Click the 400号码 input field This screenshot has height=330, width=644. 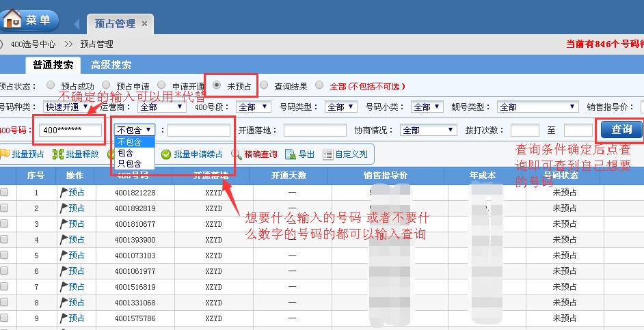pyautogui.click(x=70, y=130)
